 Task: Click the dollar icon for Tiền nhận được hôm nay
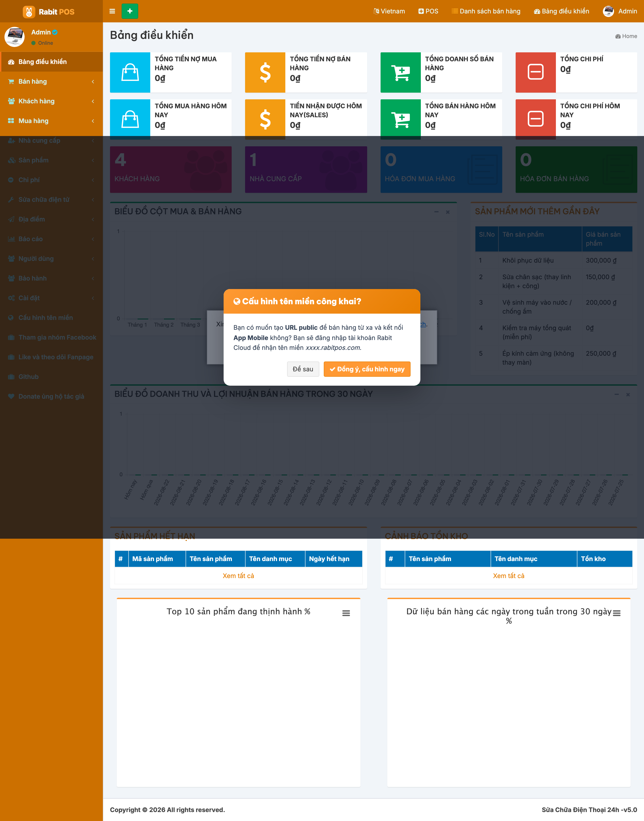click(x=265, y=119)
